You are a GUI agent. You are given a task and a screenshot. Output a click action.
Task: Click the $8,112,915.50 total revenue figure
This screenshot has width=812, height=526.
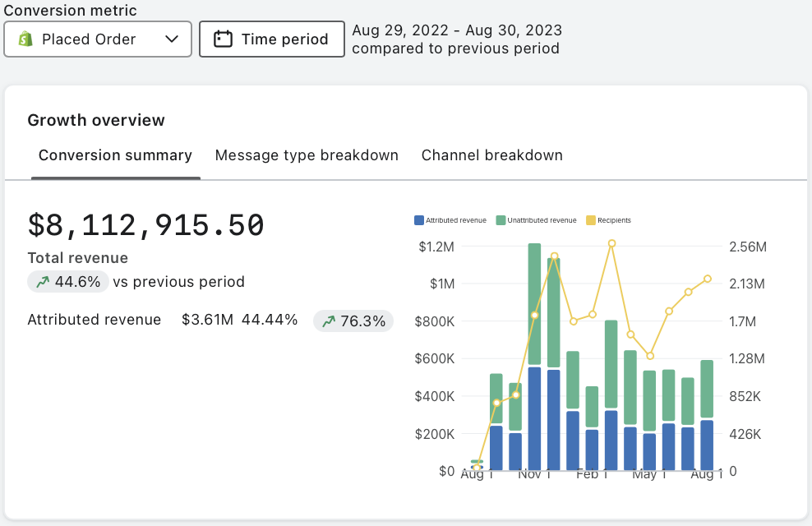(145, 225)
